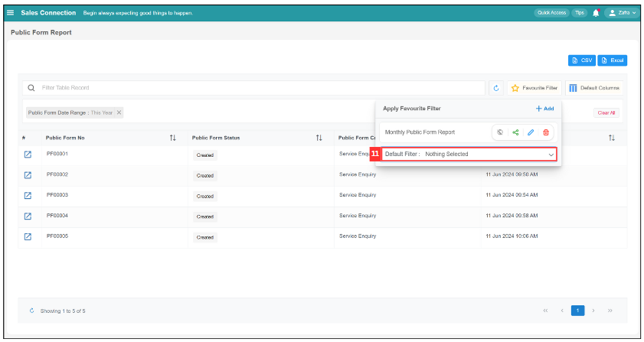Click Public Form No column header
This screenshot has height=342, width=644.
click(x=65, y=138)
